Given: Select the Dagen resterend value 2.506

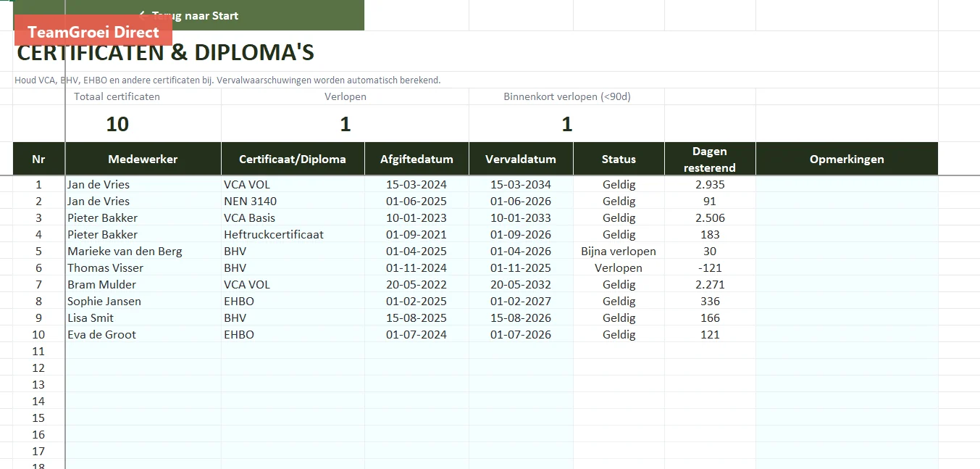Looking at the screenshot, I should [710, 217].
